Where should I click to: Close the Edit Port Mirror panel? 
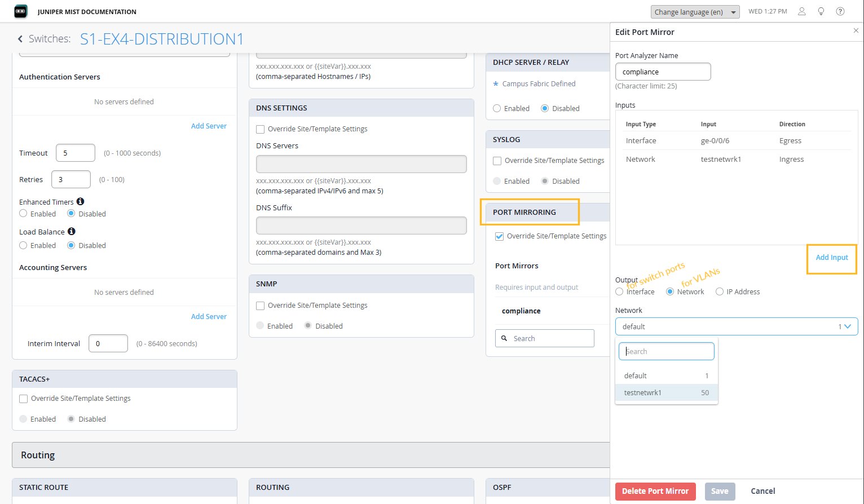[x=856, y=30]
